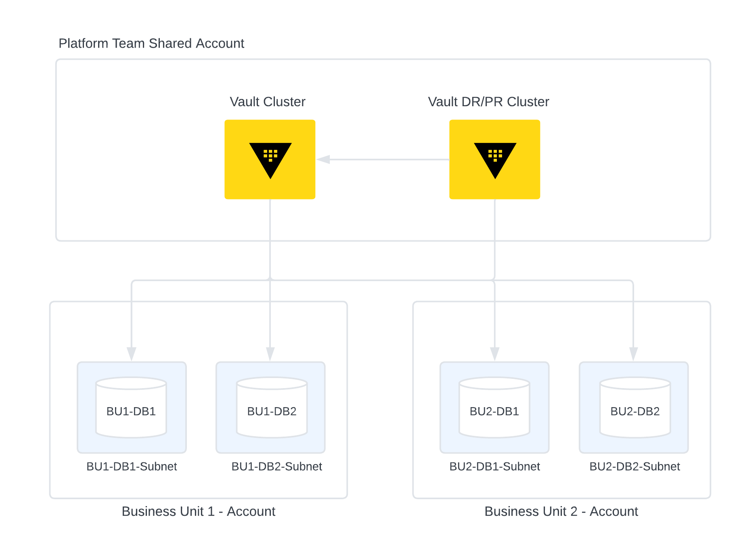This screenshot has width=756, height=559.
Task: Click the Platform Team Shared Account title
Action: [x=151, y=43]
